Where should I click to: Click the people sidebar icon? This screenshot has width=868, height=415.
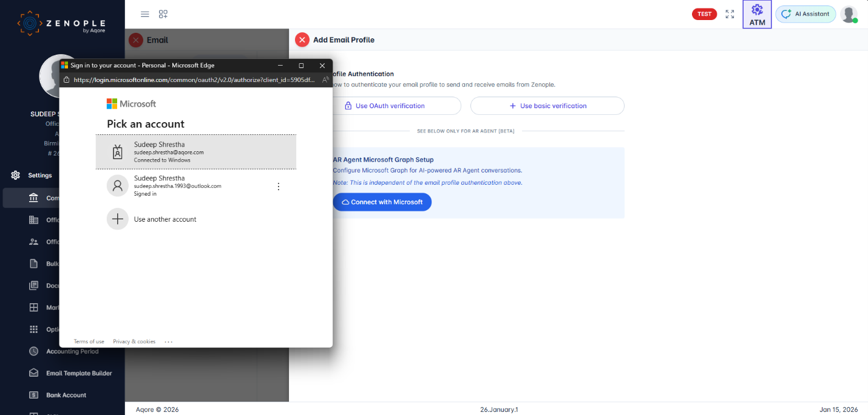pos(34,242)
